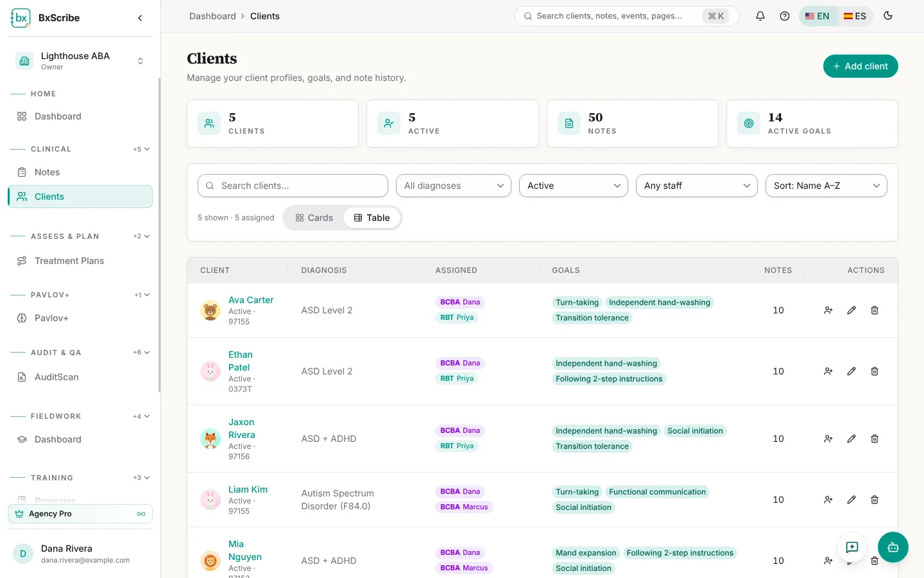
Task: Switch language to EN
Action: (817, 16)
